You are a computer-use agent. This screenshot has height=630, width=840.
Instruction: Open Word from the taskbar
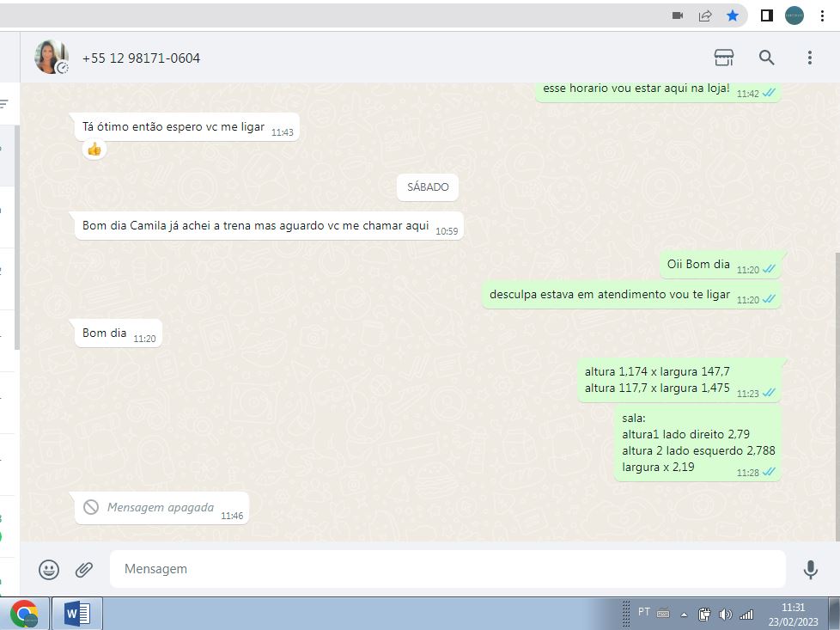[x=77, y=614]
